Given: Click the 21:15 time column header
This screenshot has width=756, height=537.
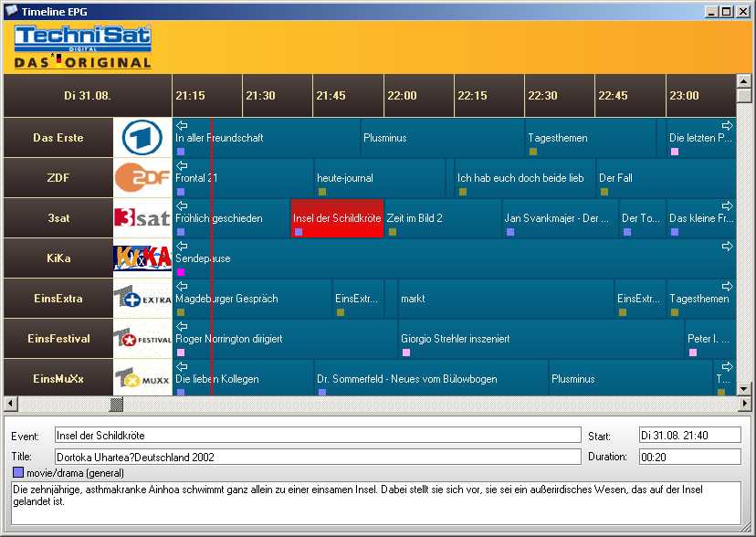Looking at the screenshot, I should point(207,96).
